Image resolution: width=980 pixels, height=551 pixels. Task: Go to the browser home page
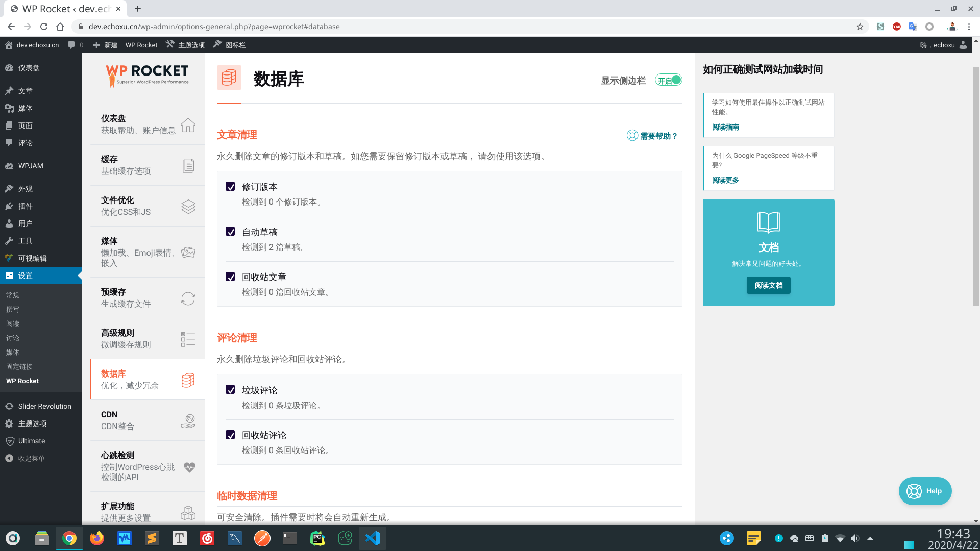pyautogui.click(x=60, y=27)
